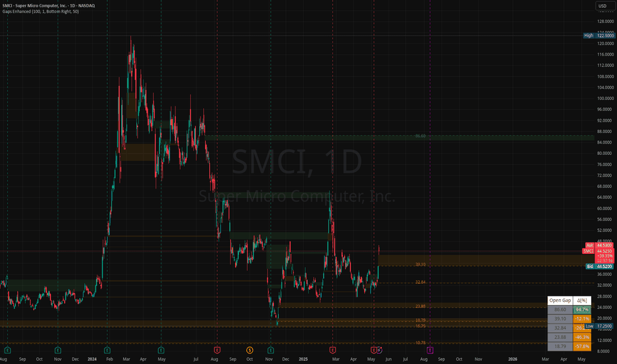Click the 2024 year label on time axis
Image resolution: width=617 pixels, height=364 pixels.
pyautogui.click(x=92, y=359)
